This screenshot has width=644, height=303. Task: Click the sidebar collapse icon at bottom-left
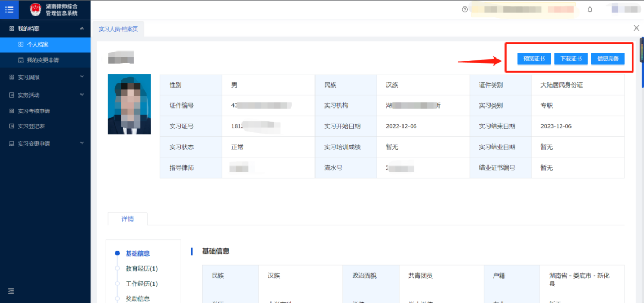coord(11,291)
